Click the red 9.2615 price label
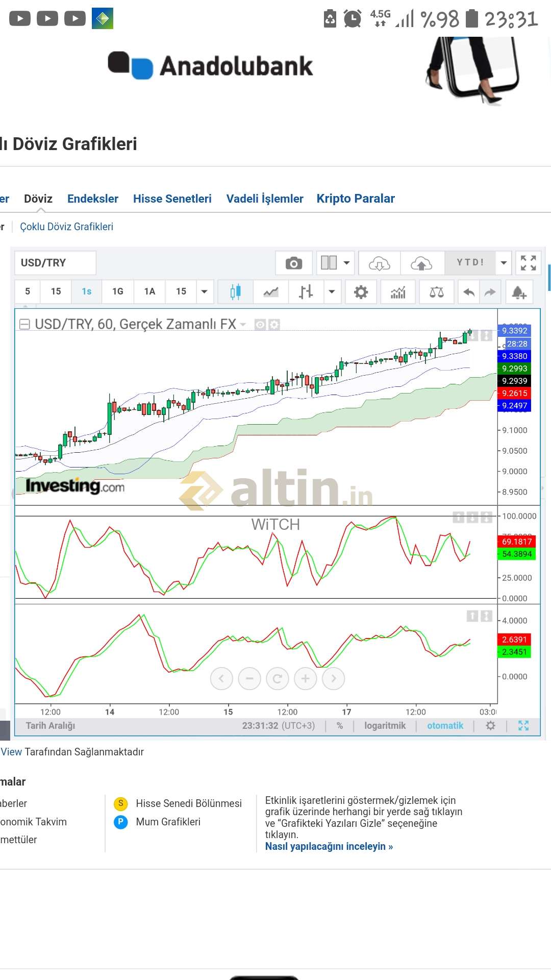Image resolution: width=551 pixels, height=980 pixels. (x=514, y=393)
